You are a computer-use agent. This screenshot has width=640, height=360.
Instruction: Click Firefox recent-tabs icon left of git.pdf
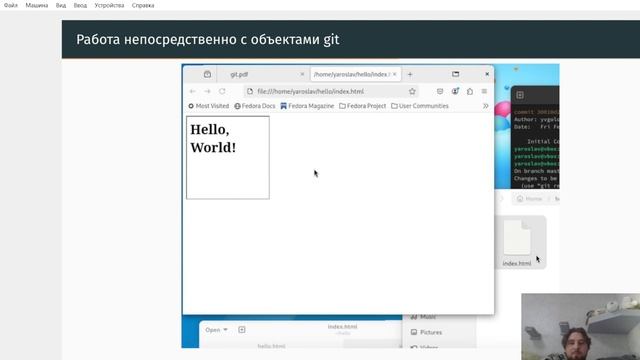click(x=207, y=74)
